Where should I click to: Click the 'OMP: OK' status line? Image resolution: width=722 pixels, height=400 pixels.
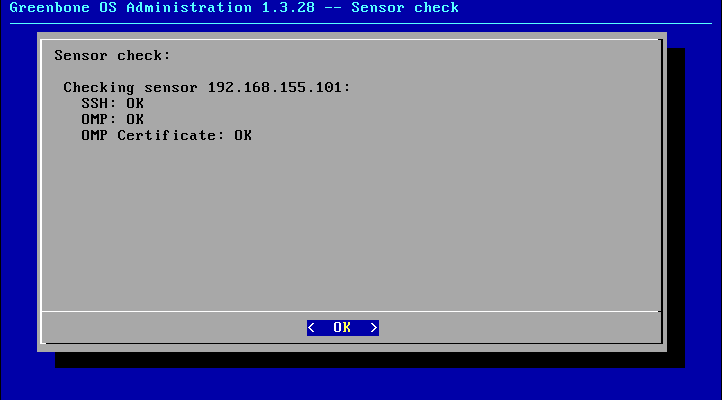(112, 119)
